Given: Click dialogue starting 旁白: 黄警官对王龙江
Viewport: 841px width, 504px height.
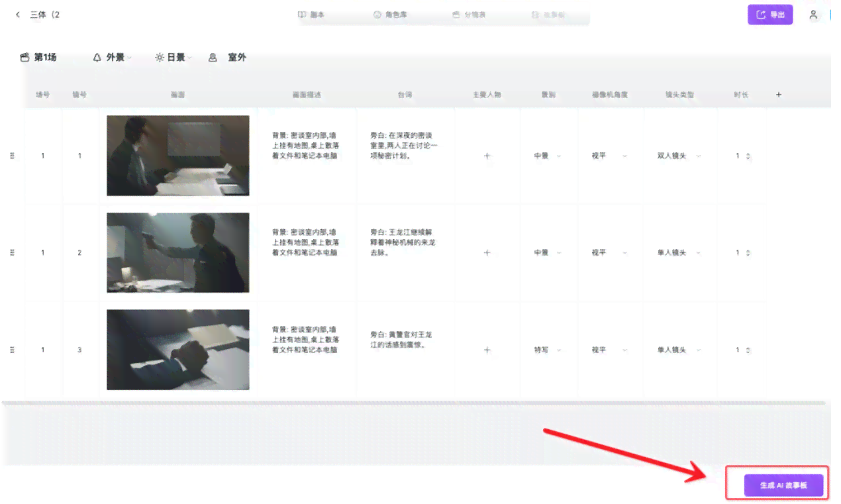Looking at the screenshot, I should pyautogui.click(x=401, y=339).
